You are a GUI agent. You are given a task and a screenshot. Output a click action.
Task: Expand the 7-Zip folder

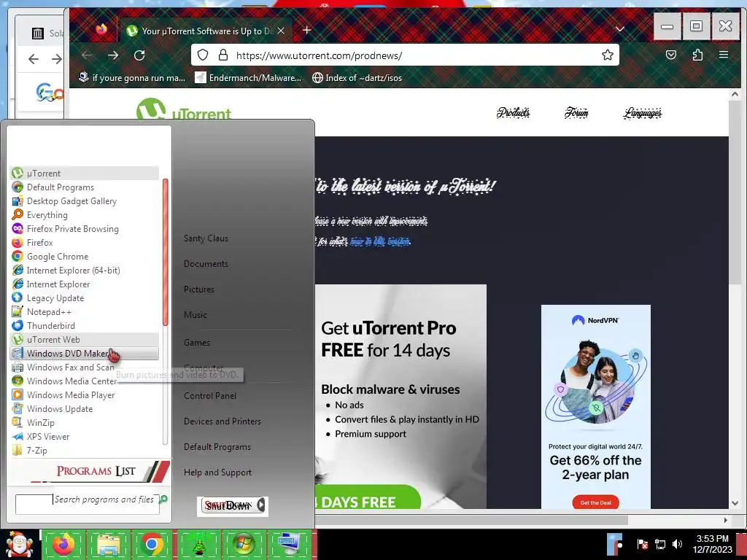pyautogui.click(x=85, y=450)
